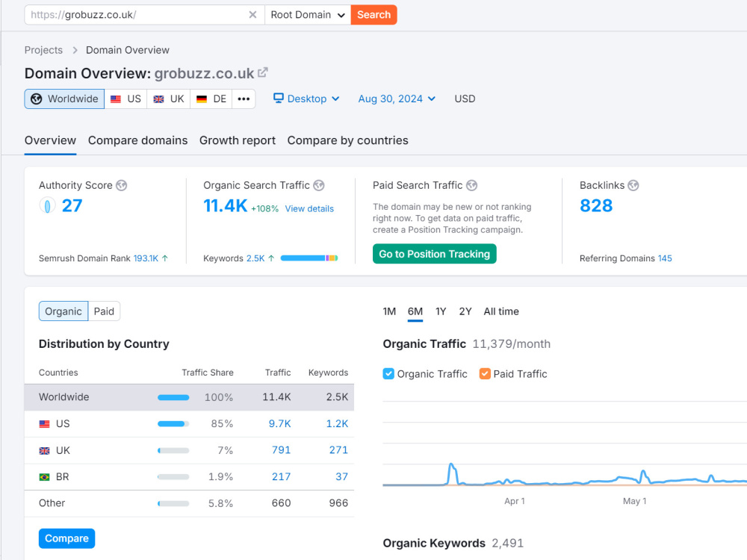
Task: Open UK traffic 791 link
Action: 281,450
